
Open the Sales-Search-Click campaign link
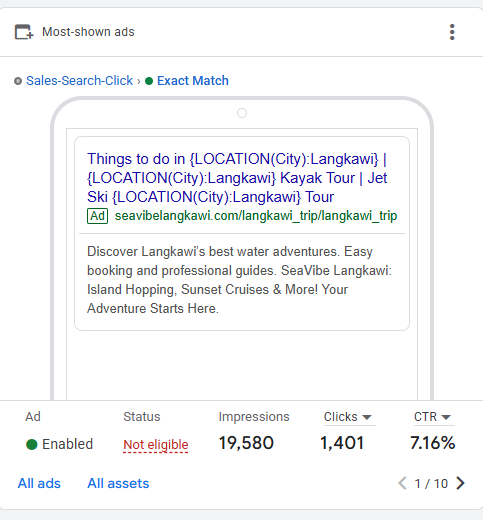[x=79, y=81]
